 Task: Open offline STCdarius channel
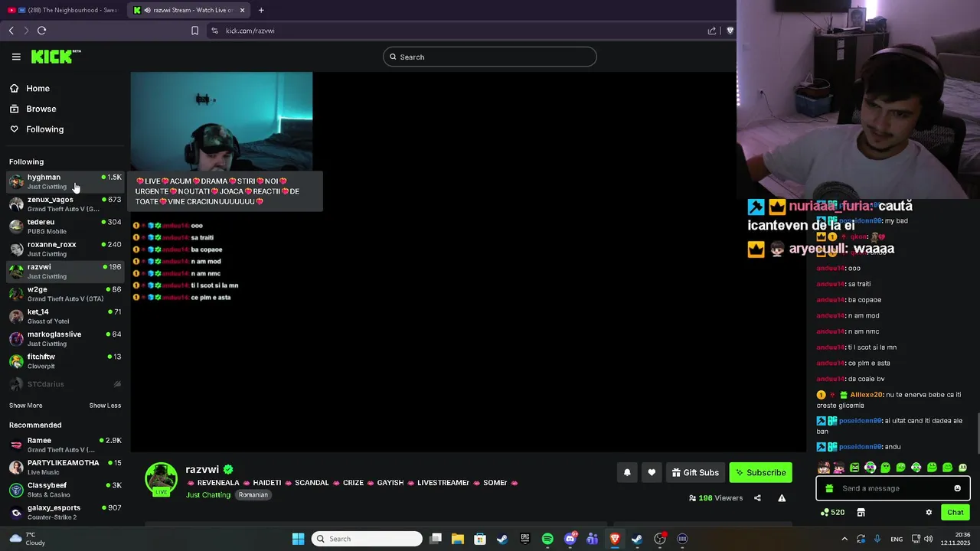65,384
